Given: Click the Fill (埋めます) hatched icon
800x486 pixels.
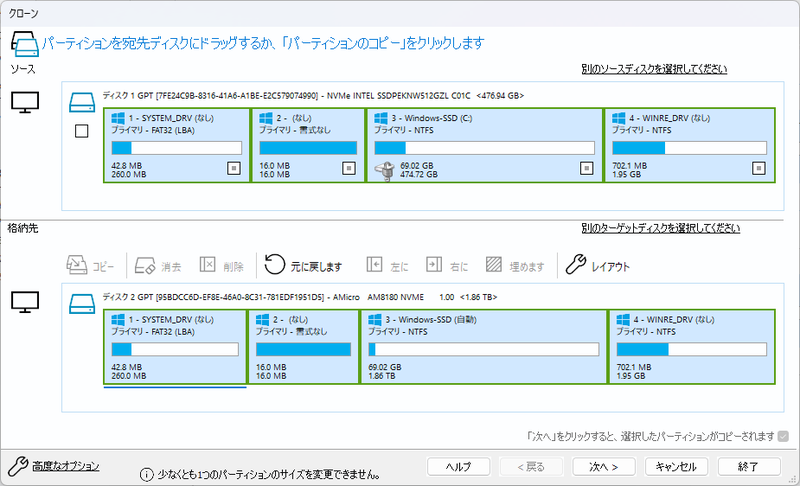Looking at the screenshot, I should click(494, 264).
